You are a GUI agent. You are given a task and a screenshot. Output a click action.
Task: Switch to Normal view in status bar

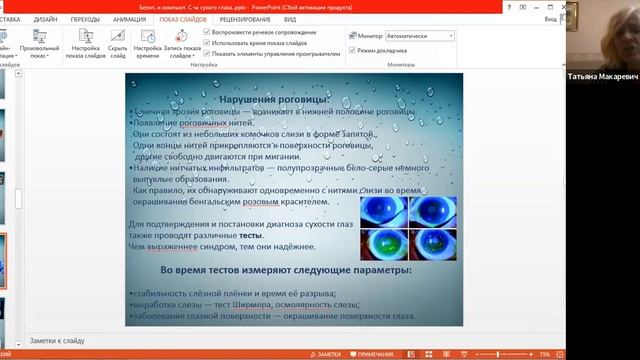(x=411, y=354)
